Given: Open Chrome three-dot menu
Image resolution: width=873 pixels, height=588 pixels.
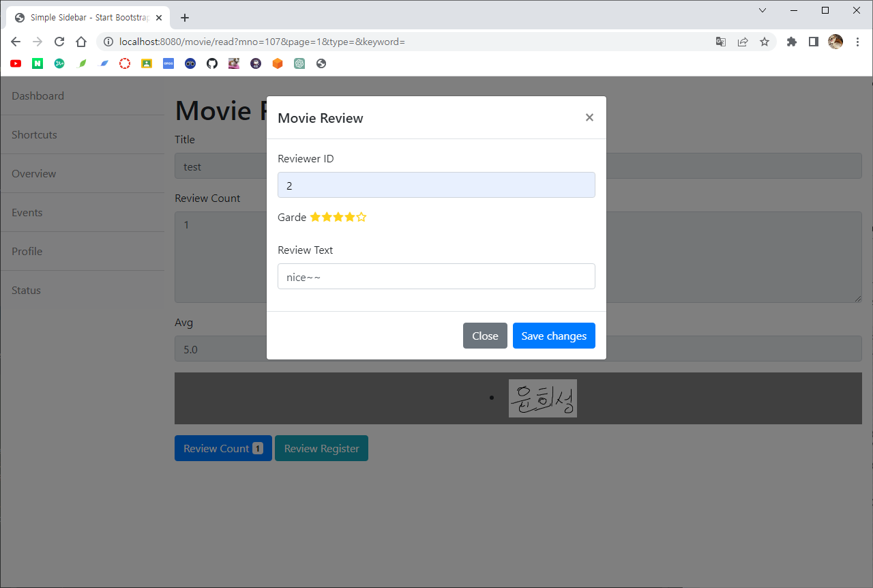Looking at the screenshot, I should click(857, 42).
